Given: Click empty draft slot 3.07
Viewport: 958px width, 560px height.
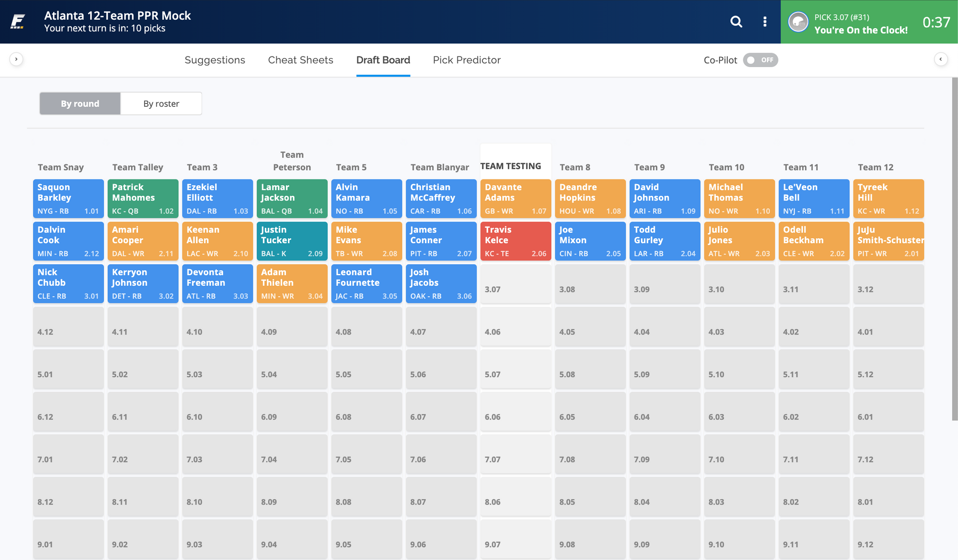Looking at the screenshot, I should coord(515,284).
